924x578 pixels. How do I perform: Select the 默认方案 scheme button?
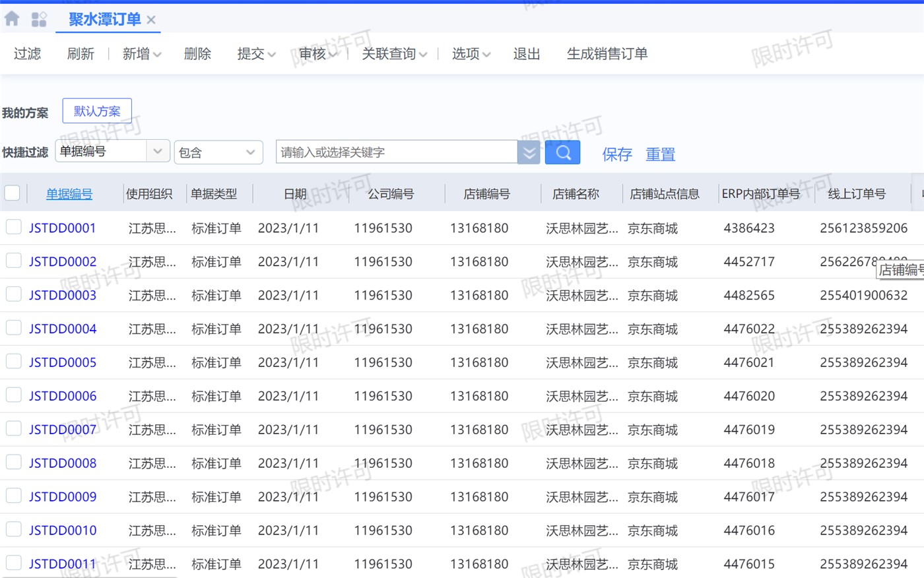click(x=97, y=111)
